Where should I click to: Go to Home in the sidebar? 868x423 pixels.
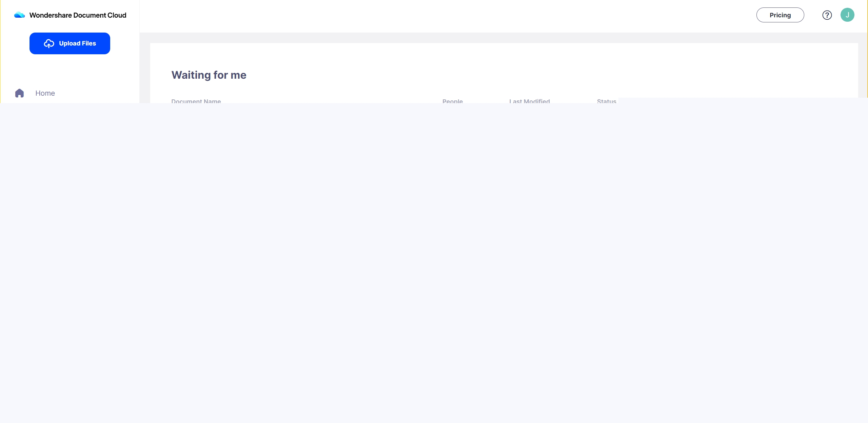point(45,93)
